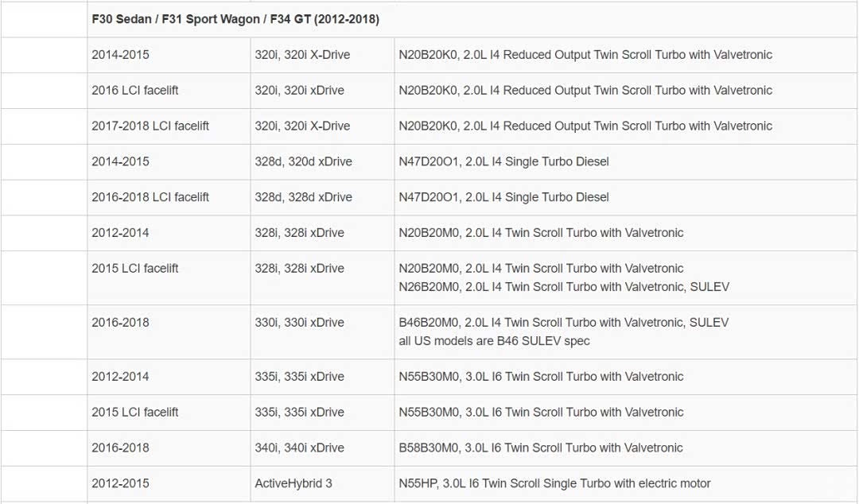Image resolution: width=859 pixels, height=504 pixels.
Task: Click the 340i, 340i xDrive model cell
Action: coord(300,448)
